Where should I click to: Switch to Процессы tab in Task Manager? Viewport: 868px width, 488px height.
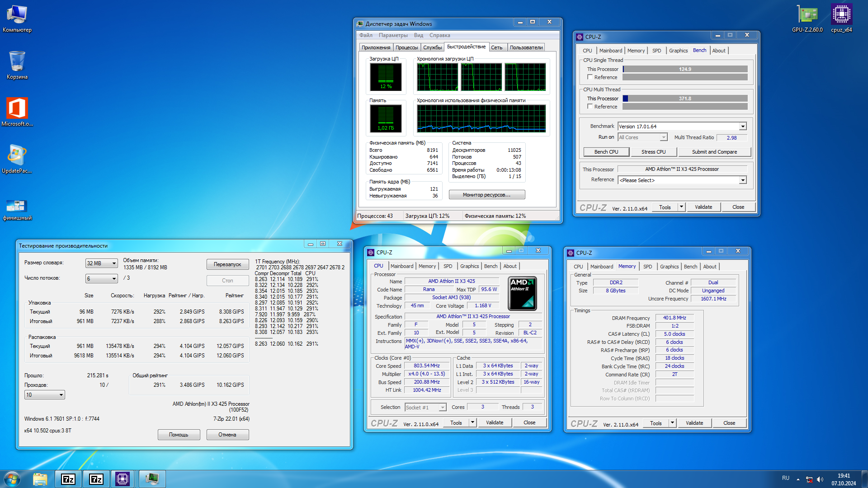(x=406, y=47)
